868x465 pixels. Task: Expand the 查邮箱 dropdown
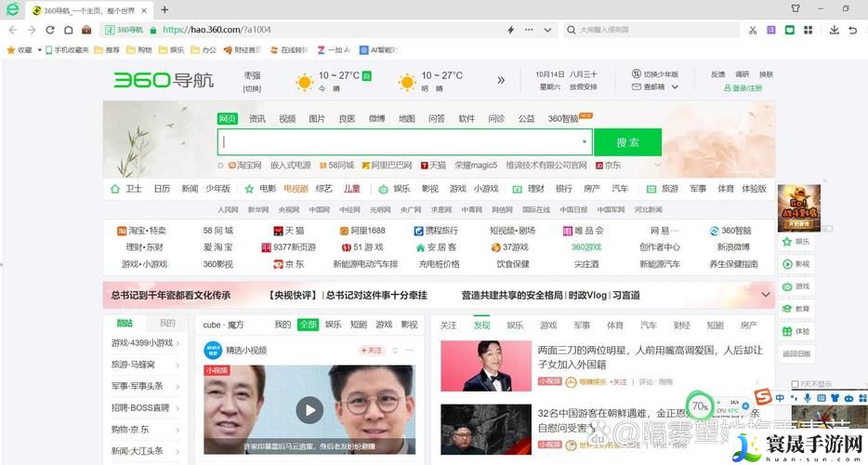pos(675,87)
